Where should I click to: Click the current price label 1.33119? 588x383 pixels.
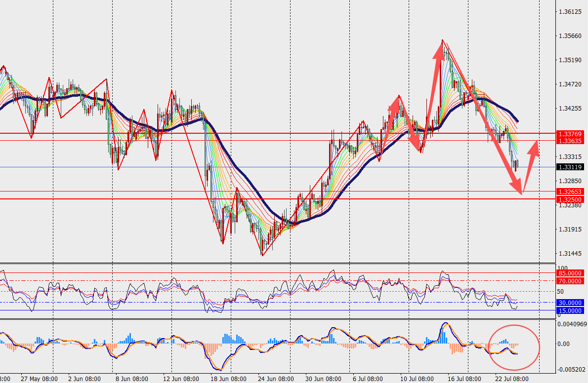(570, 167)
